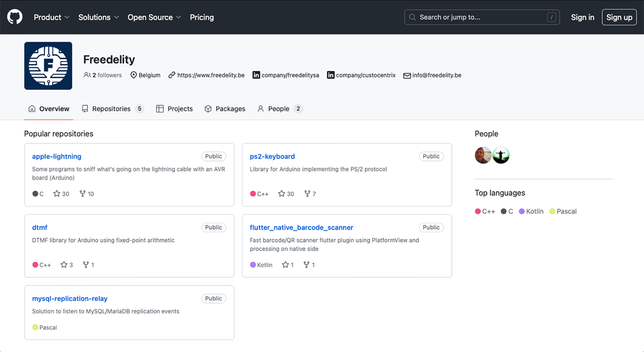Image resolution: width=644 pixels, height=352 pixels.
Task: Focus the Search or jump to field
Action: click(x=482, y=17)
